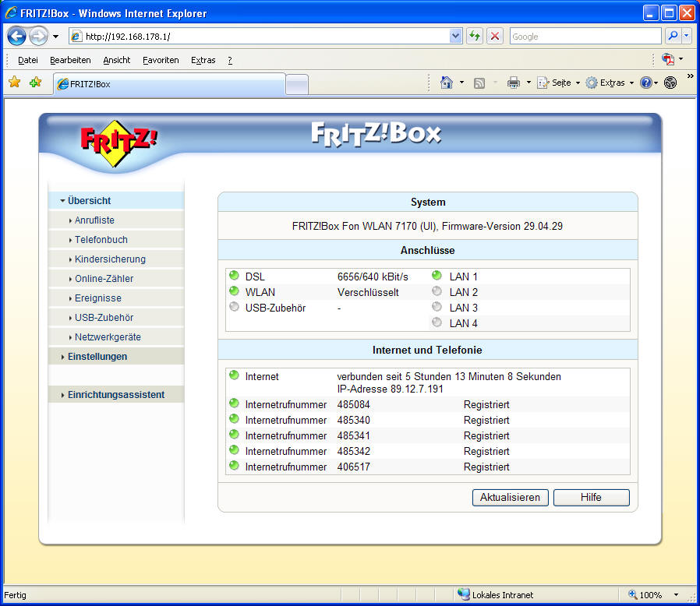Click the Internet connection status LED
Image resolution: width=700 pixels, height=606 pixels.
[234, 375]
